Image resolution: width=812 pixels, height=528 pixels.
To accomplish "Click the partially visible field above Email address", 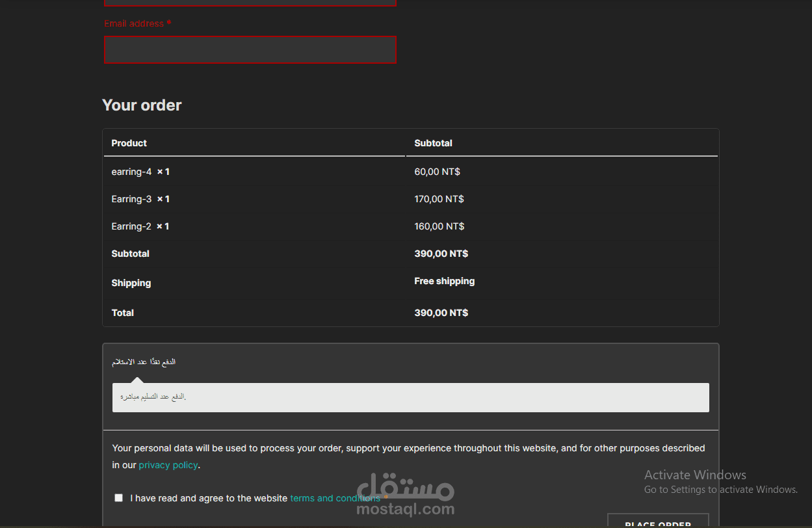I will [x=250, y=3].
